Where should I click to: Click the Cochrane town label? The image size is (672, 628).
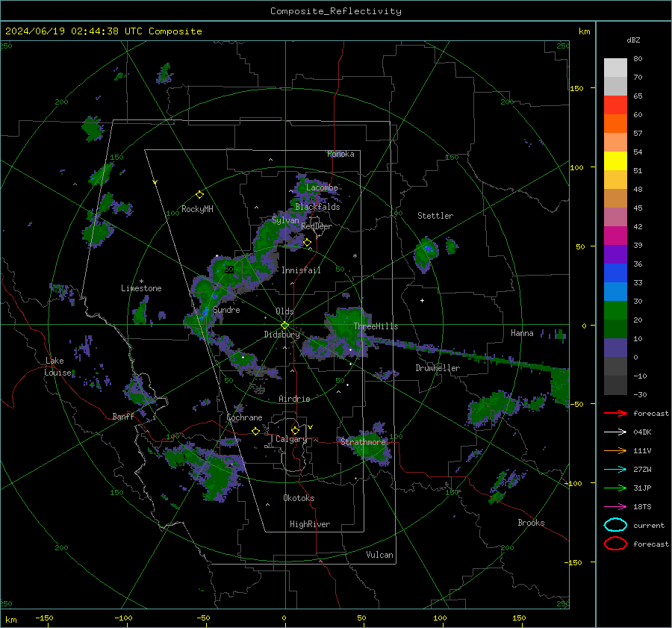coord(244,417)
